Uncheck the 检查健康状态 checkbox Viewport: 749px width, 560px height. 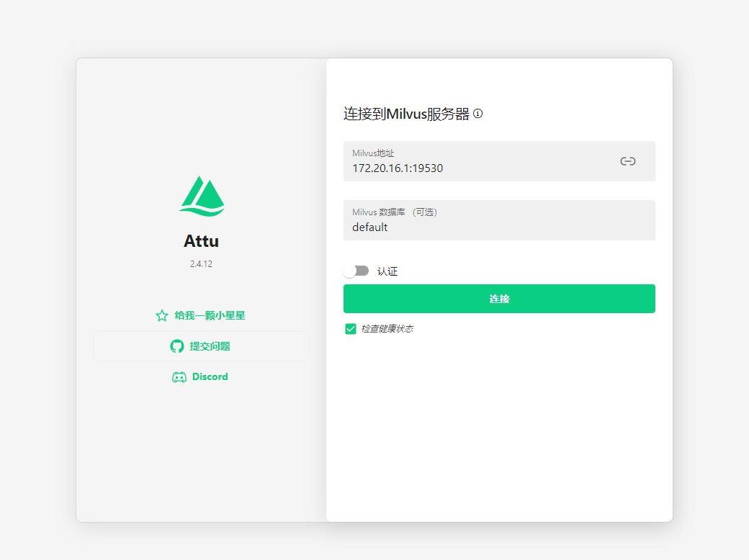point(351,329)
